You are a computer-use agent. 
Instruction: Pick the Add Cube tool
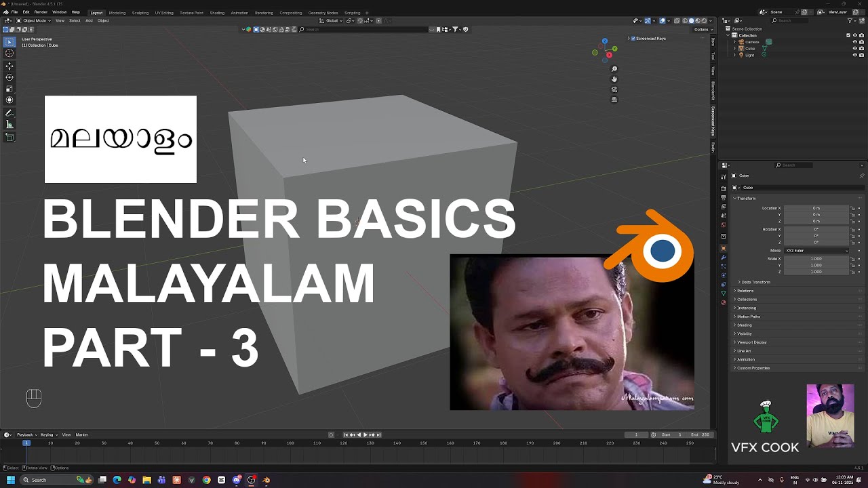(x=9, y=138)
